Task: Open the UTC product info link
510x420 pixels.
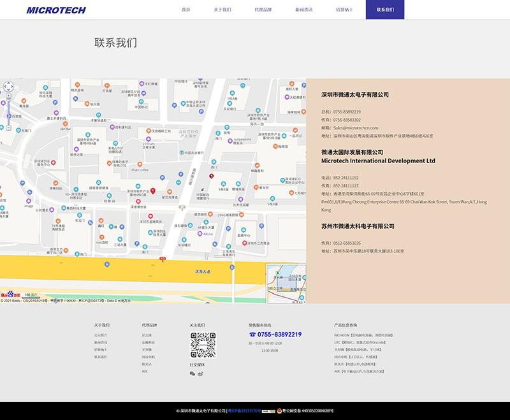Action: [x=360, y=342]
